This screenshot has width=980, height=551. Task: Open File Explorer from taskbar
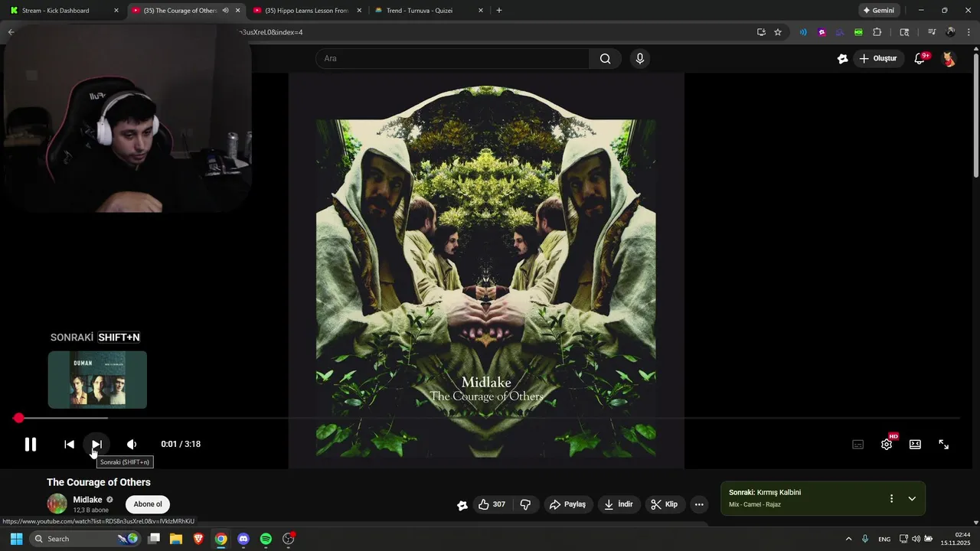pos(176,539)
